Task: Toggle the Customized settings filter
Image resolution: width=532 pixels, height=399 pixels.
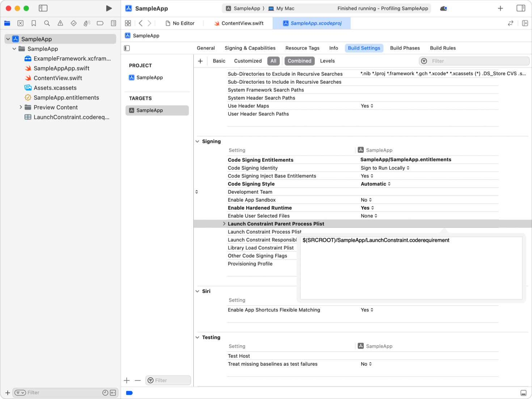Action: coord(248,61)
